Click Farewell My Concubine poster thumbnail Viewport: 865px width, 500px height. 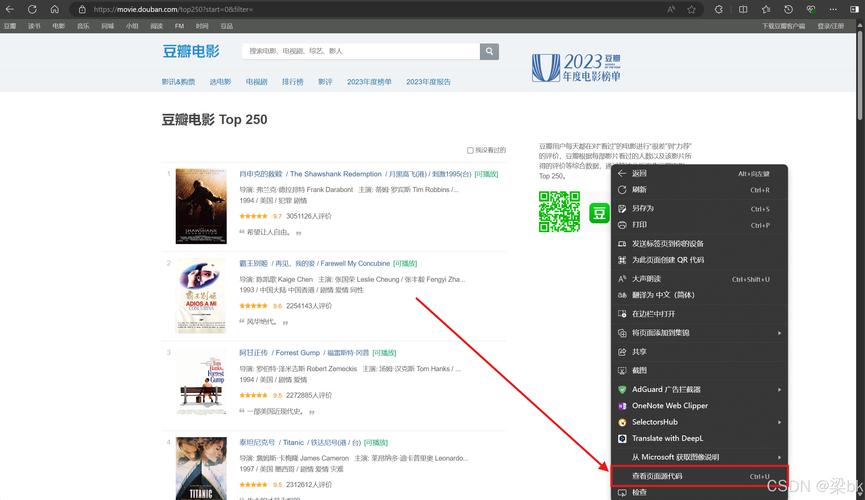(201, 296)
